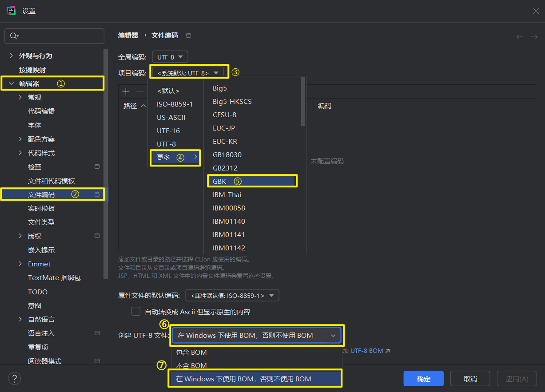
Task: Choose the 不含 BOM option
Action: click(x=191, y=365)
